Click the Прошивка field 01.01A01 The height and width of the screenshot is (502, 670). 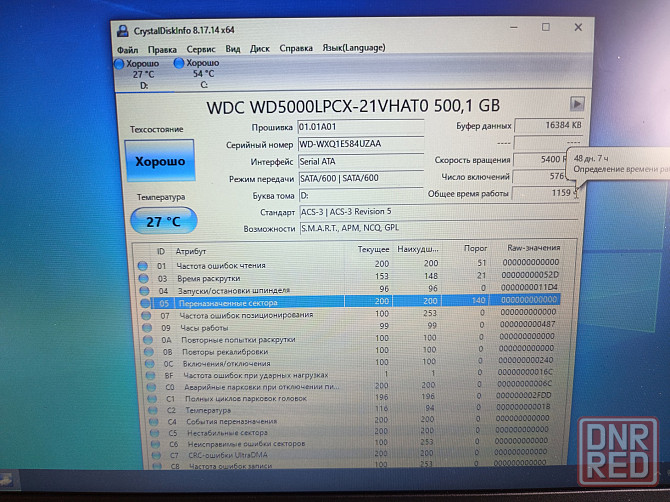[x=361, y=127]
